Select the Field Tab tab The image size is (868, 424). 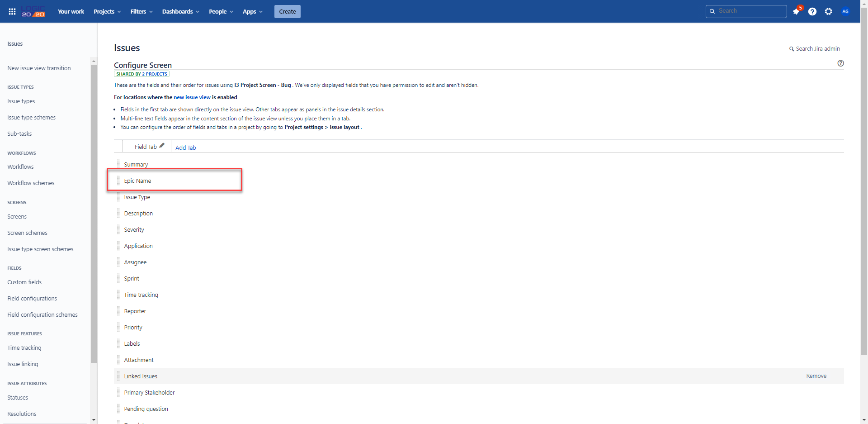click(x=146, y=147)
